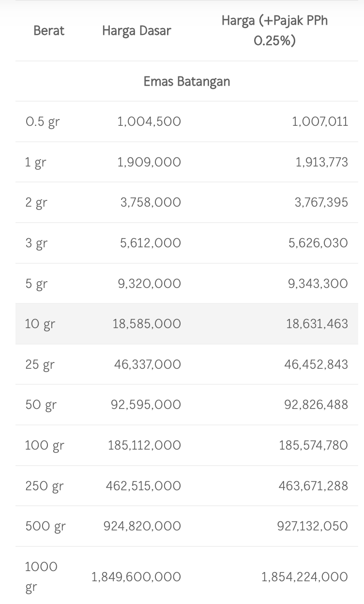This screenshot has height=604, width=364.
Task: Click taxed price 1,007,011 for 0.5 gr
Action: point(320,121)
